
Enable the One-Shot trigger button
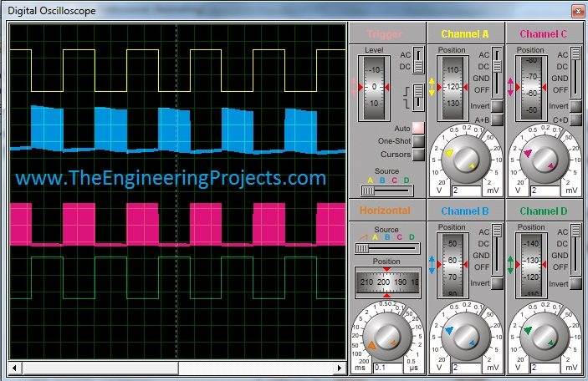click(418, 141)
